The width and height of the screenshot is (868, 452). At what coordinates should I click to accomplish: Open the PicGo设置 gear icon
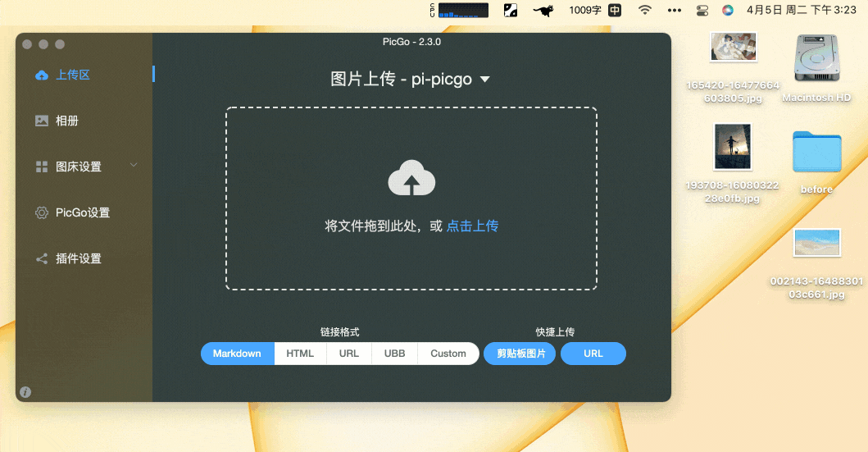(42, 212)
